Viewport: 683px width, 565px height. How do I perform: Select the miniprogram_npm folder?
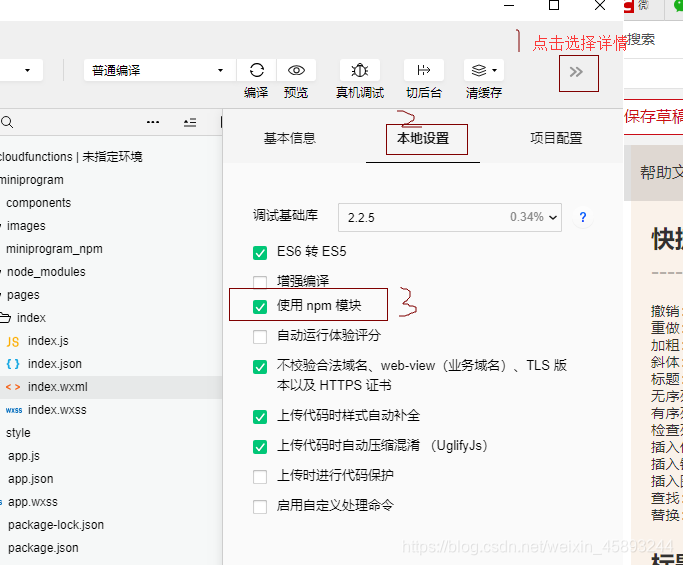(54, 249)
